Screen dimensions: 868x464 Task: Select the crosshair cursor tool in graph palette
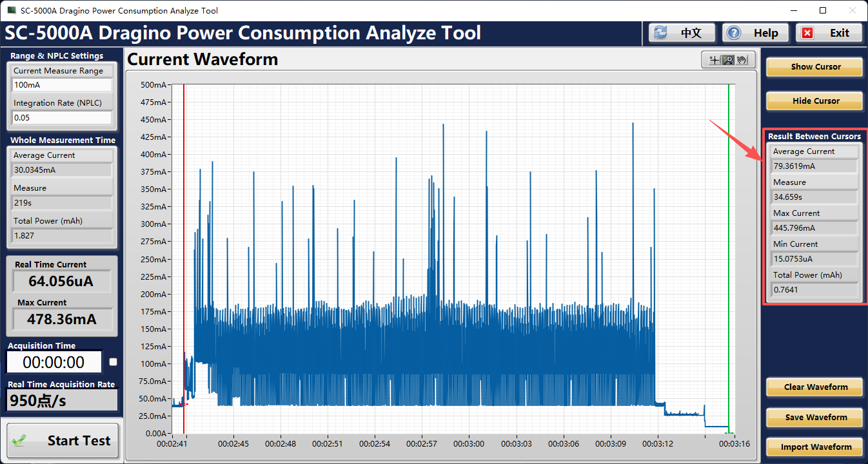tap(714, 60)
